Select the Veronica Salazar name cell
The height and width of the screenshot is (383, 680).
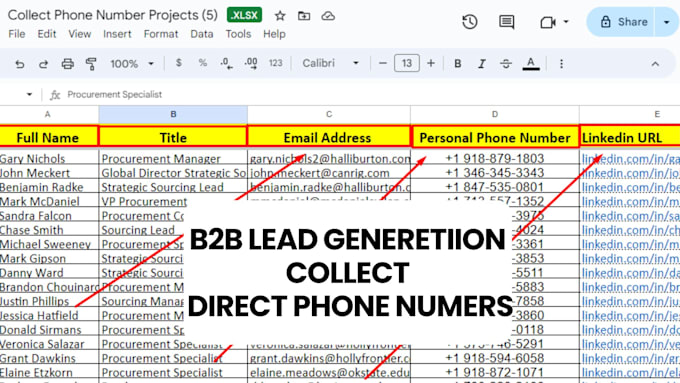click(x=49, y=344)
